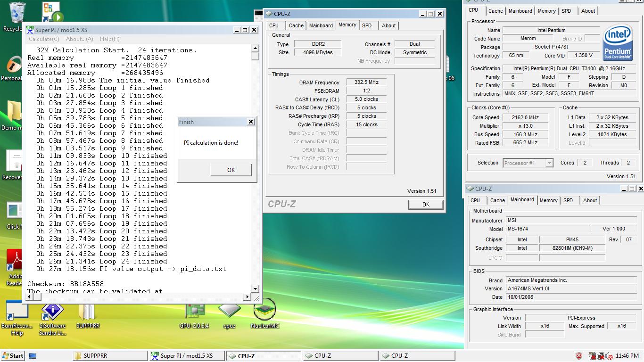Click OK button in CPU-Z Memory window

tap(425, 204)
